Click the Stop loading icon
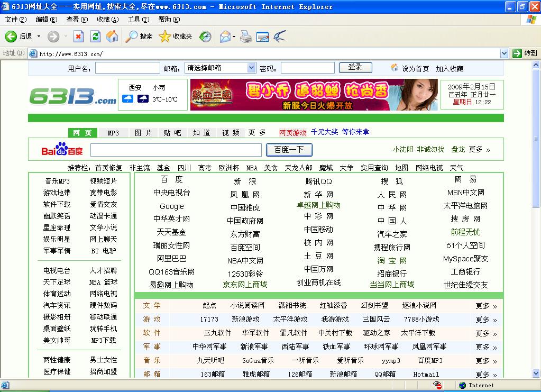This screenshot has height=392, width=541. 78,37
